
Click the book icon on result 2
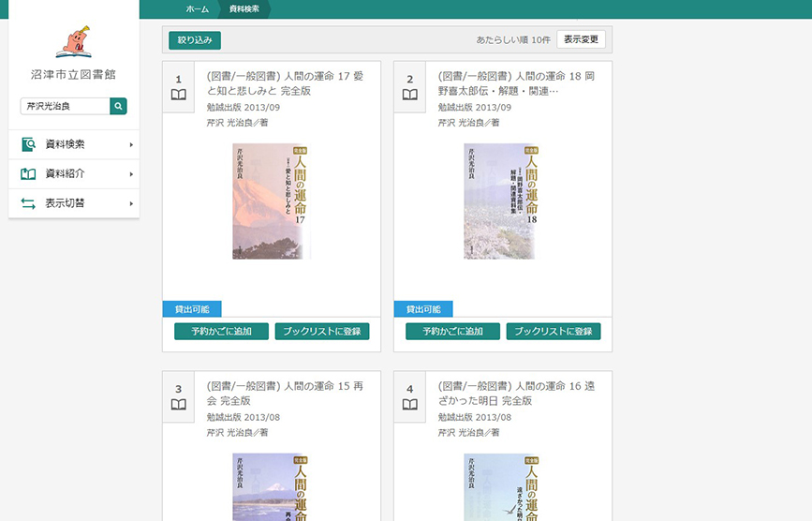pos(410,95)
